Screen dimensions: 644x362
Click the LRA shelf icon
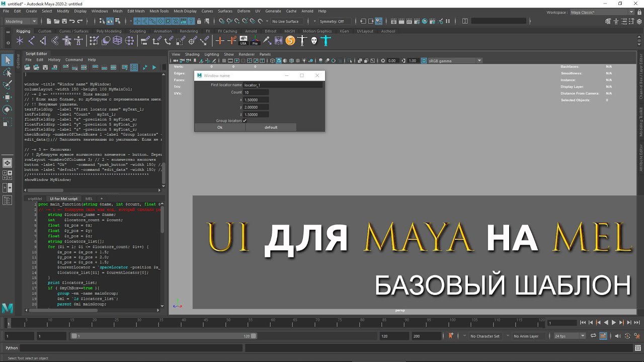pyautogui.click(x=244, y=41)
